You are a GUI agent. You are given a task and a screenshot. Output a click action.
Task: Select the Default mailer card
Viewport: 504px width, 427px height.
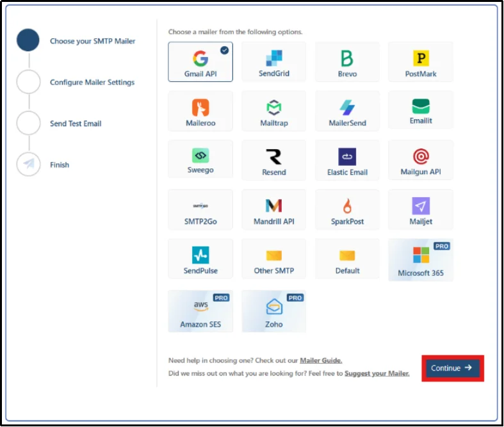[x=347, y=259]
